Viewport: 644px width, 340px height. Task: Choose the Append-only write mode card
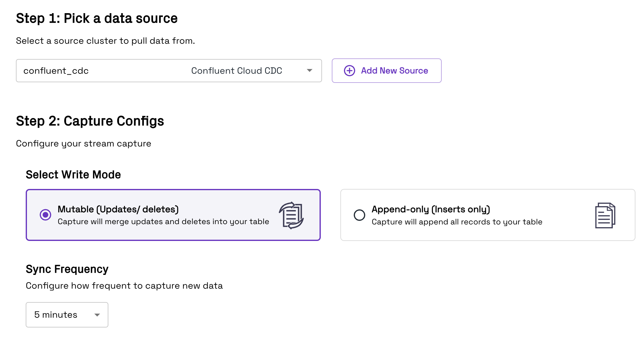pyautogui.click(x=488, y=215)
